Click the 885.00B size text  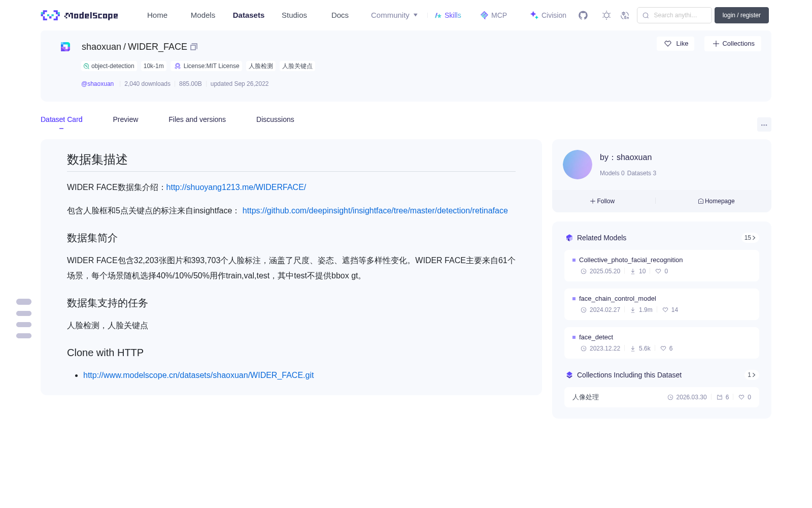190,84
